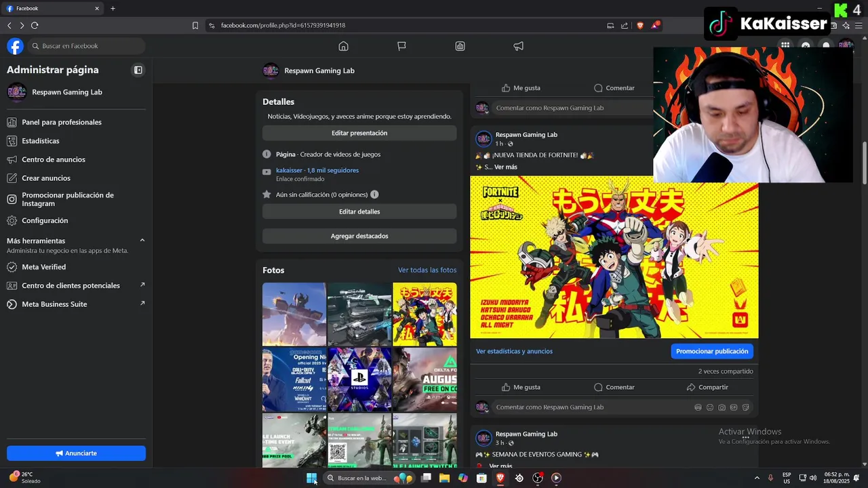Open Estadísticas in the sidebar
Viewport: 868px width, 488px height.
(x=41, y=141)
